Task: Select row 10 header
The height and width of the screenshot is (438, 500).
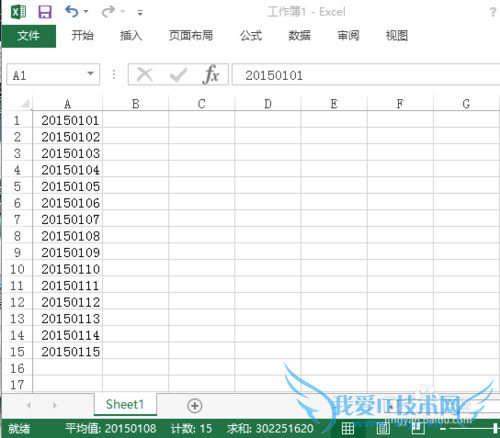Action: (17, 269)
